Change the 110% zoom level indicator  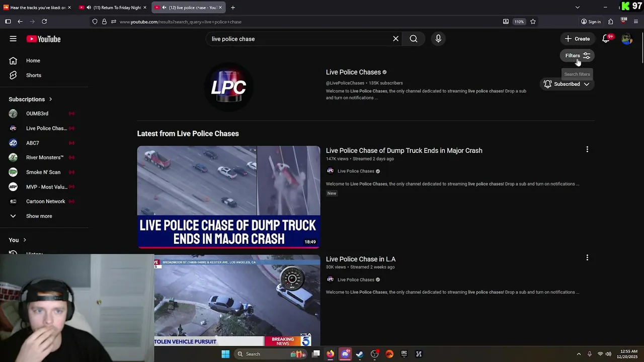519,22
